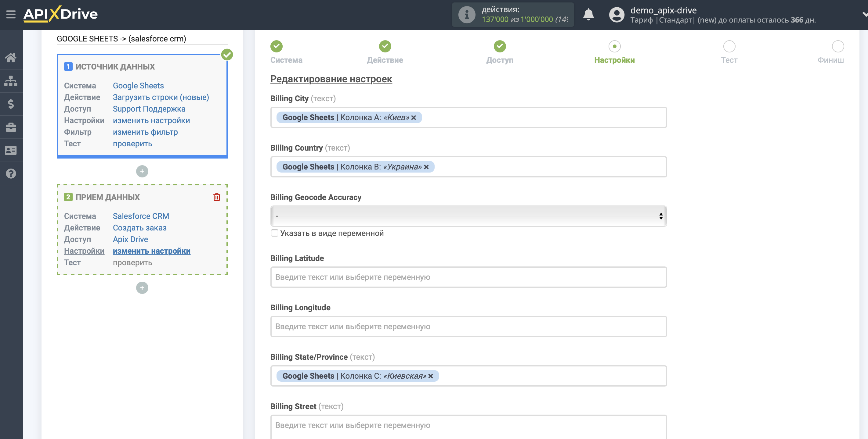Click into the Billing Country field

click(x=468, y=167)
